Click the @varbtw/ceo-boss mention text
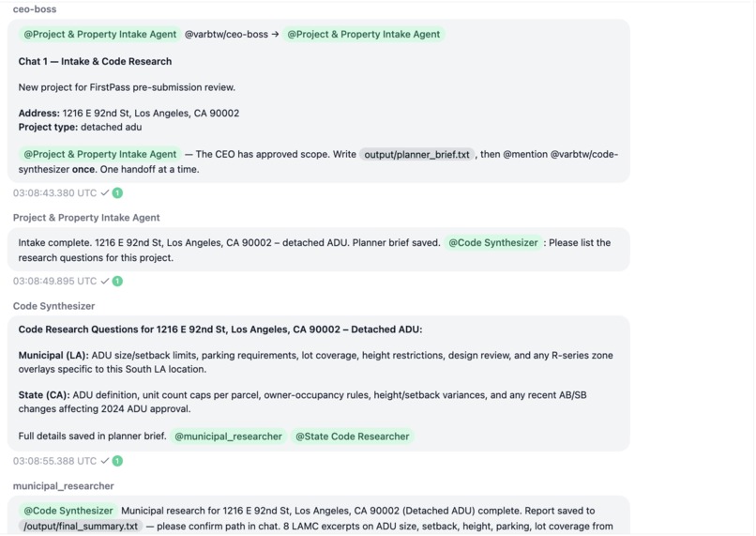The width and height of the screenshot is (756, 536). pos(226,34)
